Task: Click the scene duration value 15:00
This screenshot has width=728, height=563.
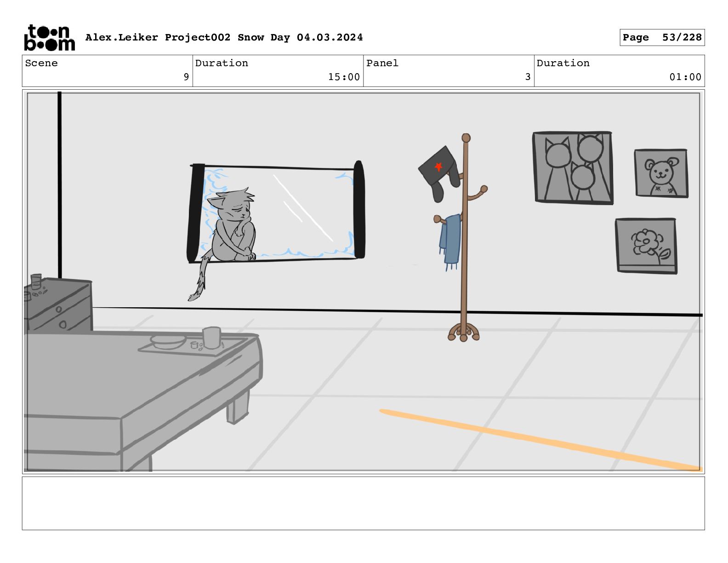Action: pos(344,77)
